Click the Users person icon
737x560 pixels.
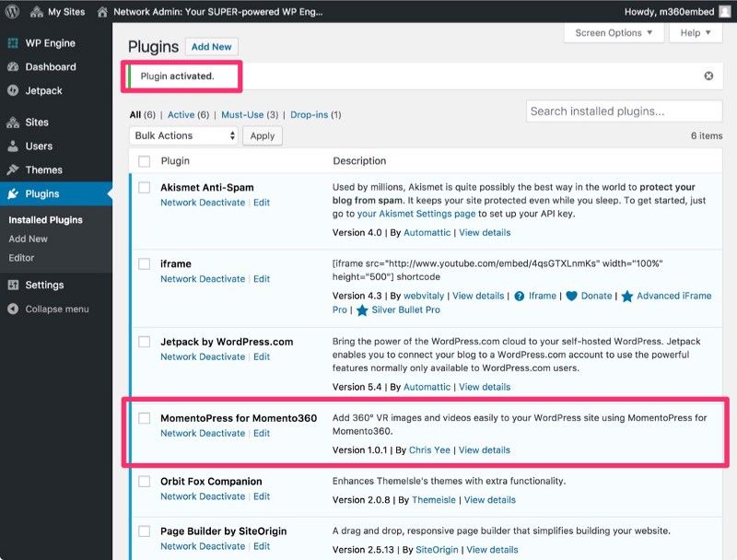(13, 146)
